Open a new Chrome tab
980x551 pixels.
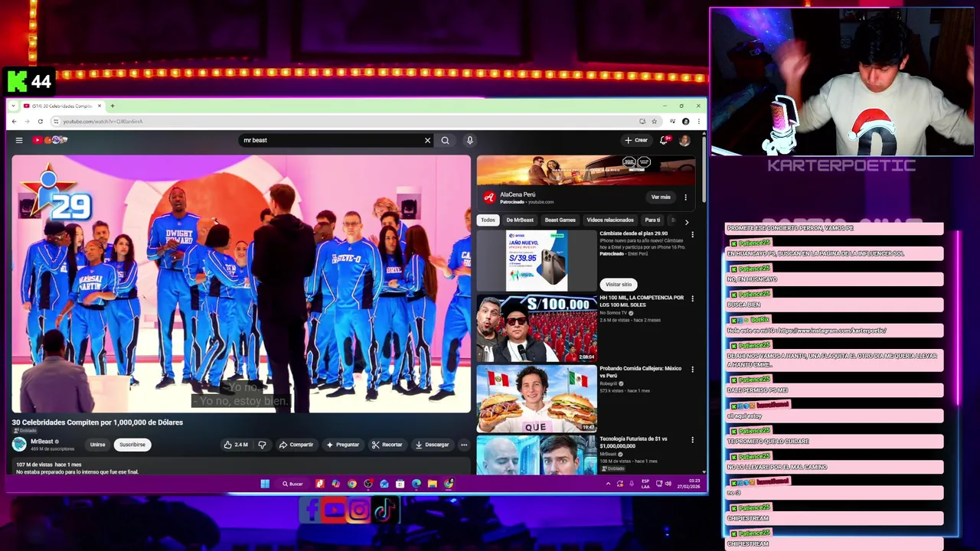[x=112, y=106]
